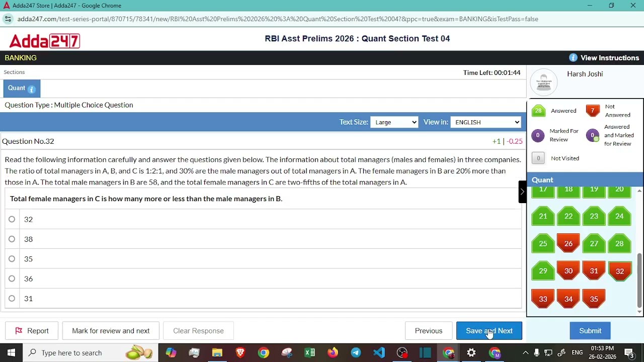Open question 24 from palette
Viewport: 644px width, 362px height.
[x=619, y=216]
